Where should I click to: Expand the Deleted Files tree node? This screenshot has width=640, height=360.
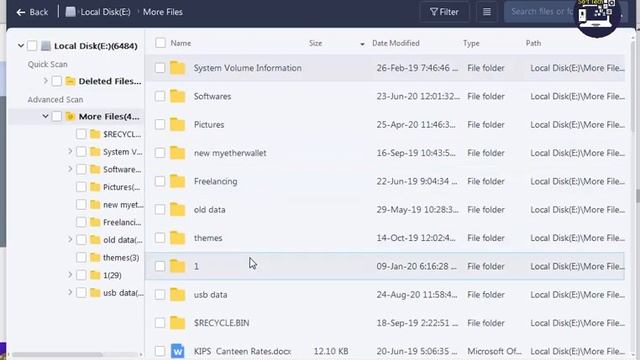45,81
